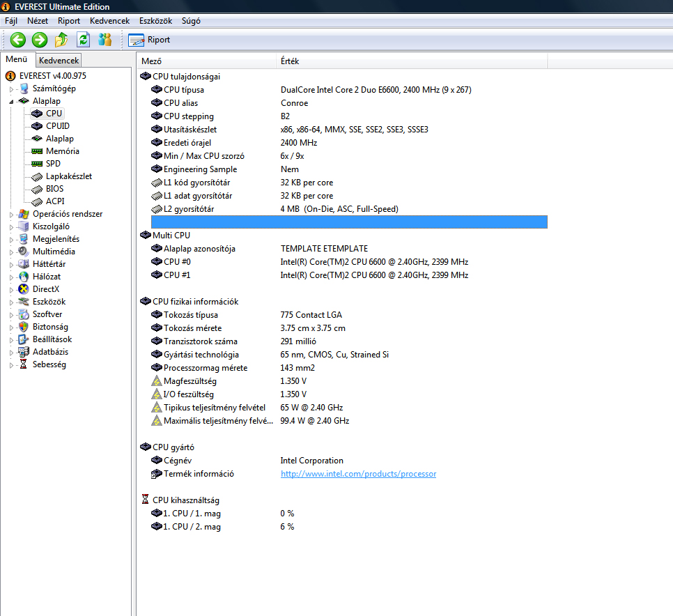Viewport: 673px width, 616px height.
Task: Click the DirectX icon in tree
Action: click(x=24, y=289)
